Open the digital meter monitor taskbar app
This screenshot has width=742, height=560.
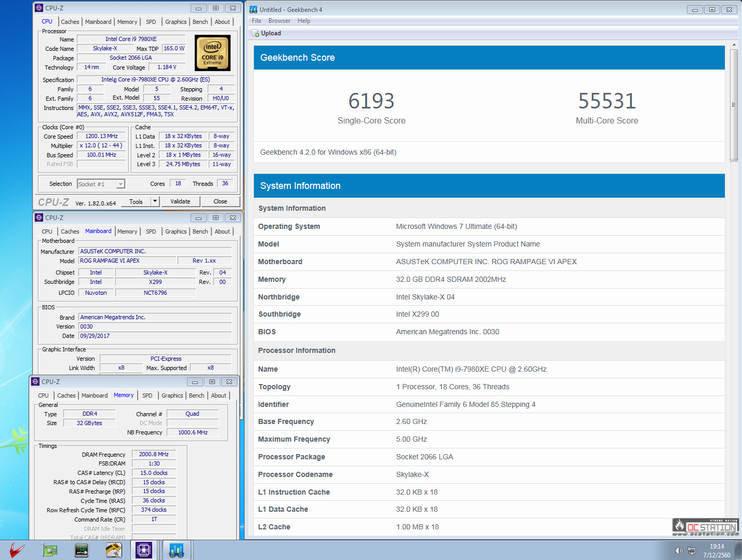[82, 550]
